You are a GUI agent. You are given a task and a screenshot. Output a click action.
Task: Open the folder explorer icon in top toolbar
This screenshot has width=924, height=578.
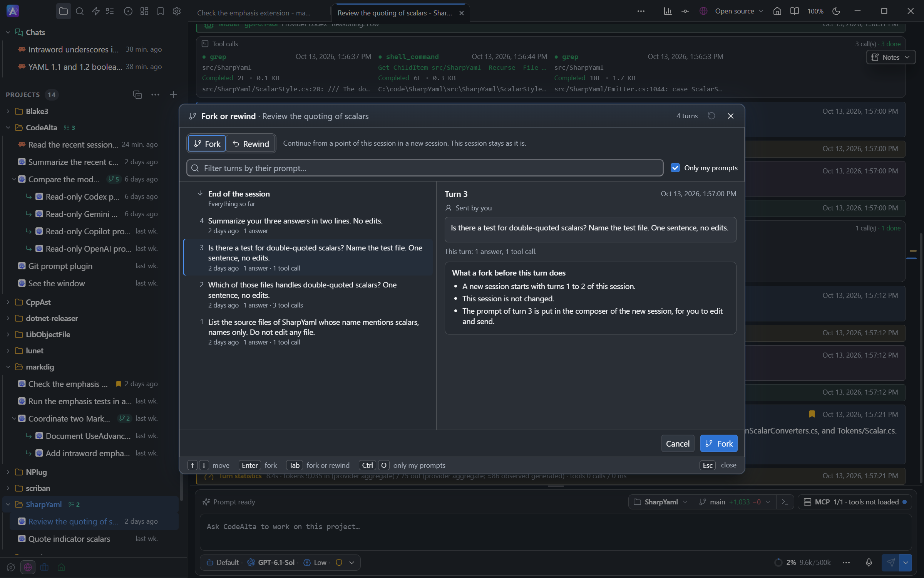point(64,11)
